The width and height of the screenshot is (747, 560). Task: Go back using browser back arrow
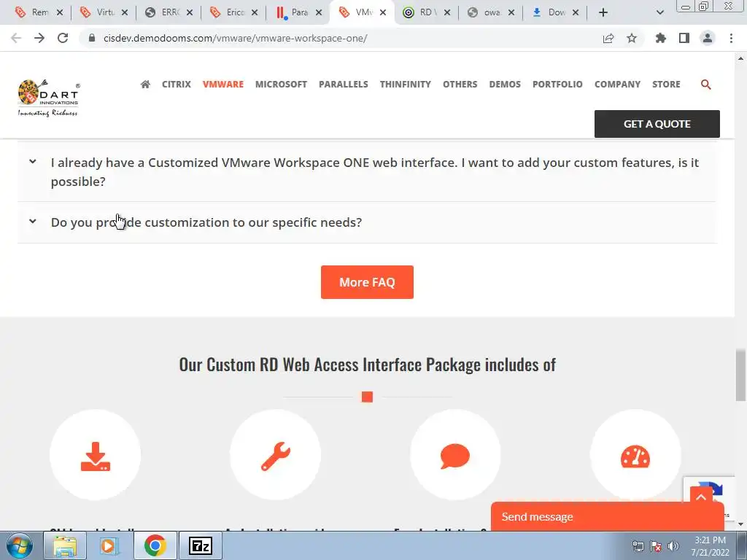(x=16, y=38)
